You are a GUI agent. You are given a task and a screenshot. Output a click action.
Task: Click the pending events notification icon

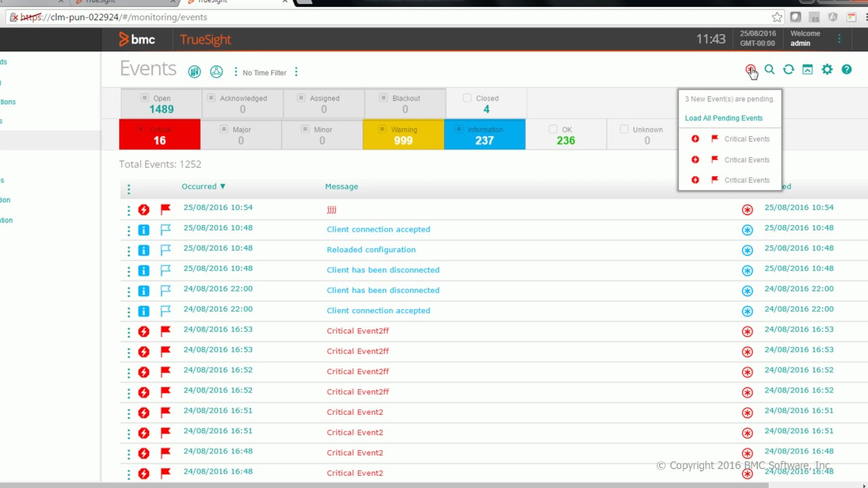750,69
